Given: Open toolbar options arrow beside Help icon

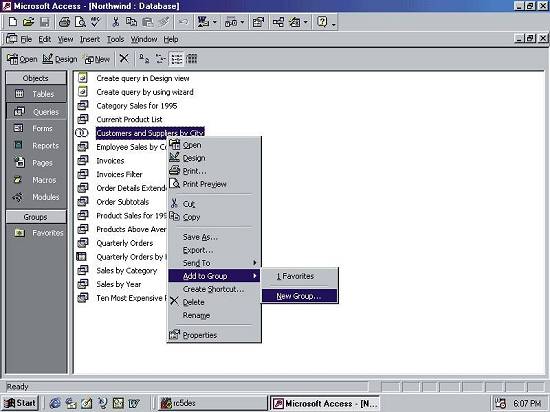Looking at the screenshot, I should (x=334, y=24).
